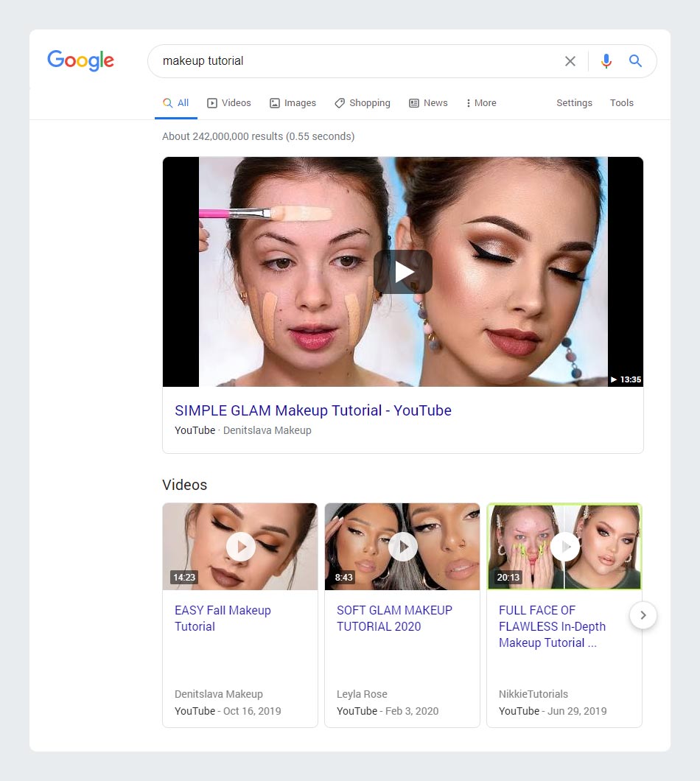The image size is (700, 781).
Task: Click 'Denitslava Makeup' under EASY Fall card
Action: coord(219,694)
